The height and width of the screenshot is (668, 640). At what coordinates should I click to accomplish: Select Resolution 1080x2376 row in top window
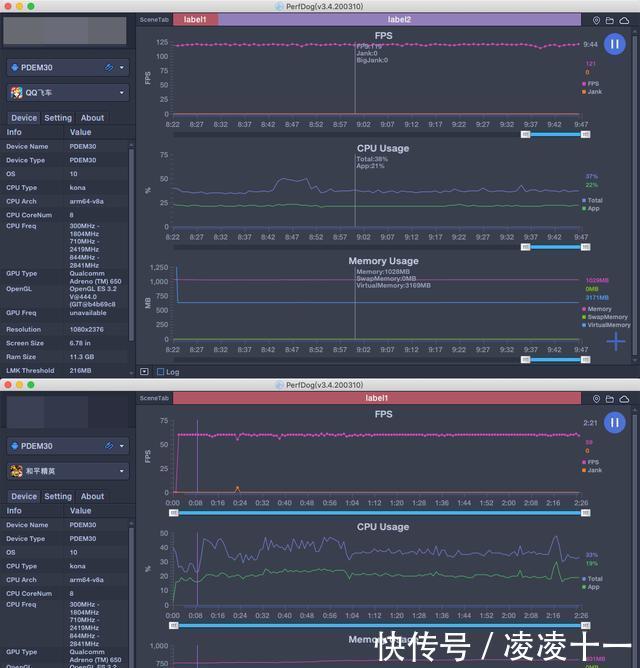click(64, 329)
